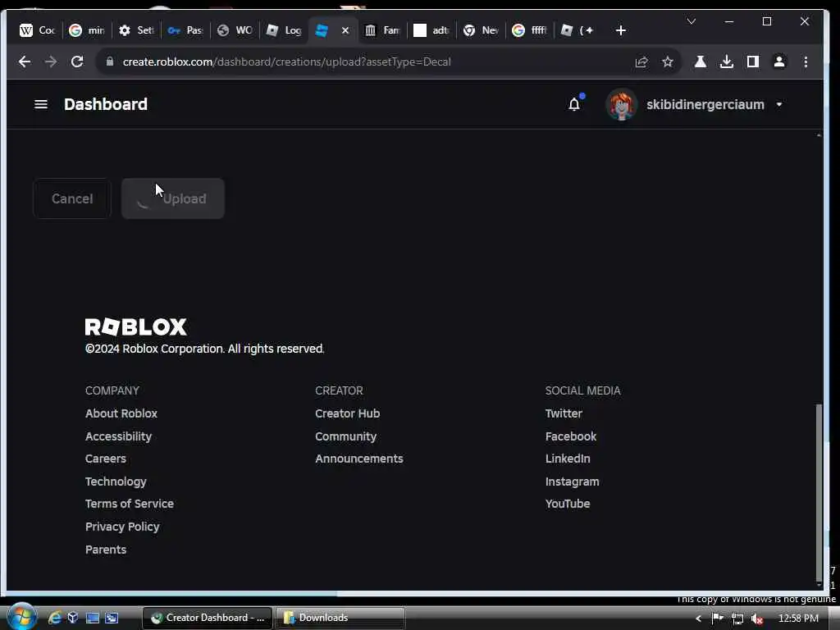Go forward in browser history
840x630 pixels.
tap(51, 62)
